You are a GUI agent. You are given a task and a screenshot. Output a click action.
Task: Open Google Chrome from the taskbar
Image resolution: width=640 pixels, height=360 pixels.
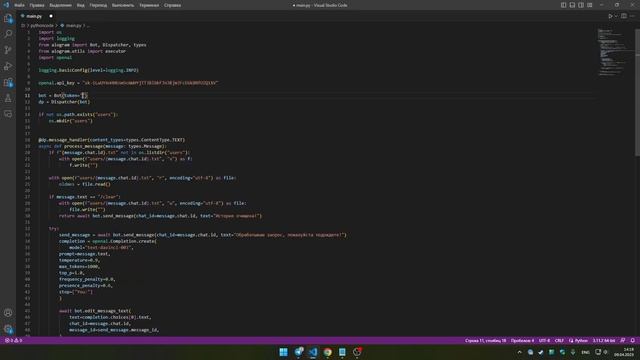[327, 352]
